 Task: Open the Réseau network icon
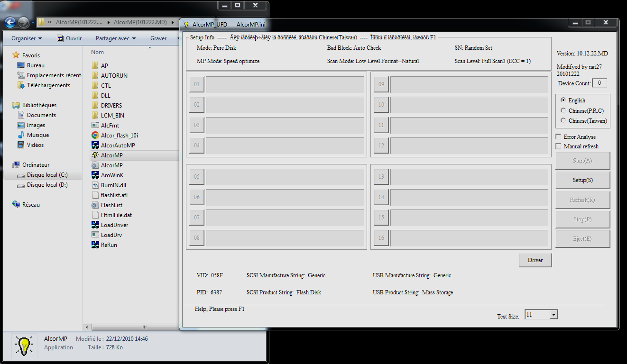(x=16, y=204)
